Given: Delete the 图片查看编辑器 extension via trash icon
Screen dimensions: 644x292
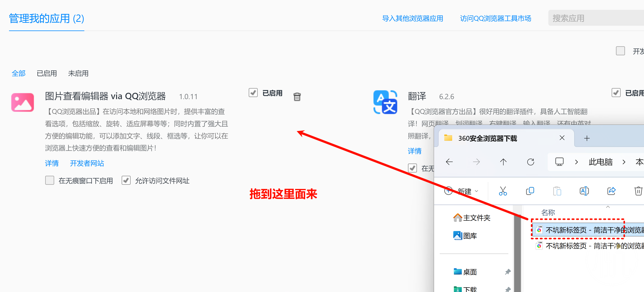Looking at the screenshot, I should click(297, 97).
